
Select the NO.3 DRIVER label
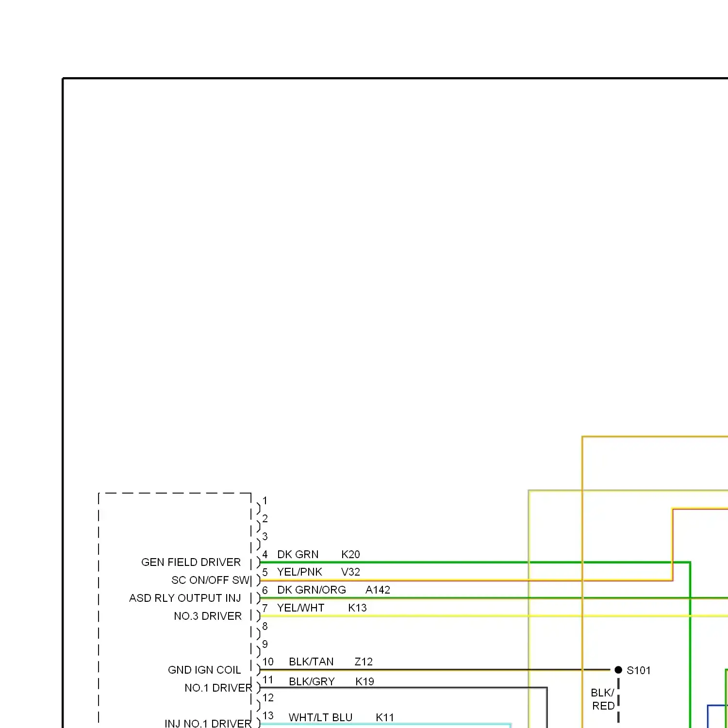pyautogui.click(x=208, y=616)
